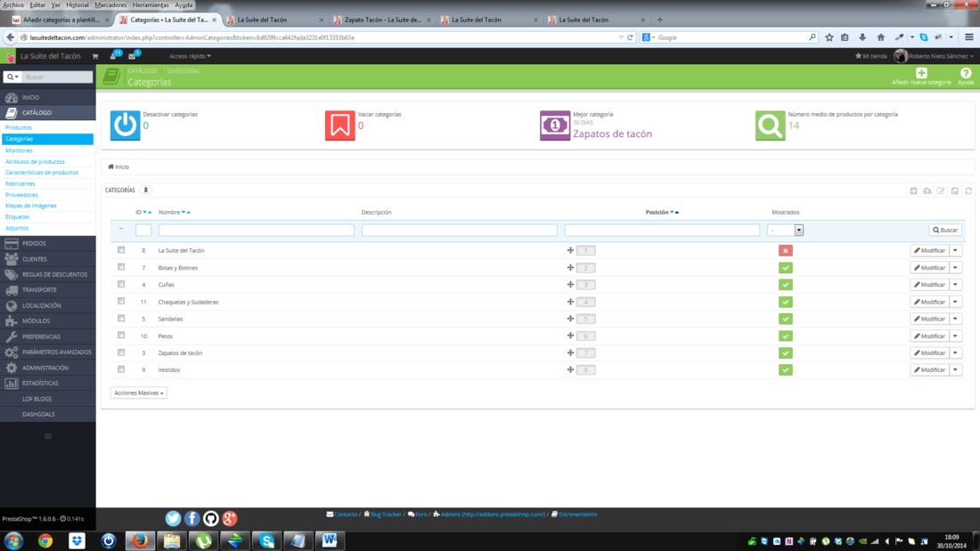Expand Acceso rápido dropdown
Screen dimensions: 980x551
[x=190, y=56]
